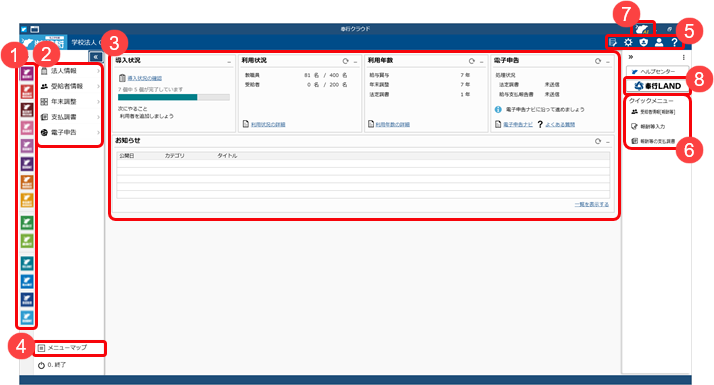Open the 奉行LAND button

pyautogui.click(x=657, y=86)
